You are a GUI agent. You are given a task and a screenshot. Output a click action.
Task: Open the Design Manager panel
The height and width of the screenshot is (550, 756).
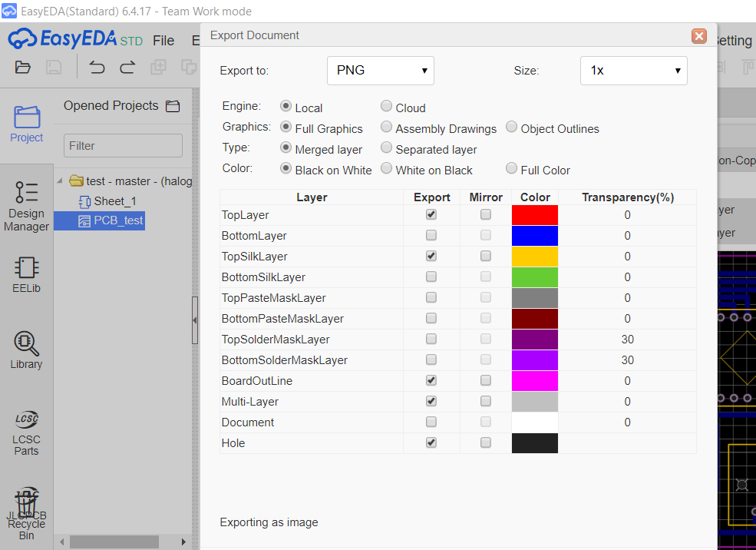click(27, 206)
